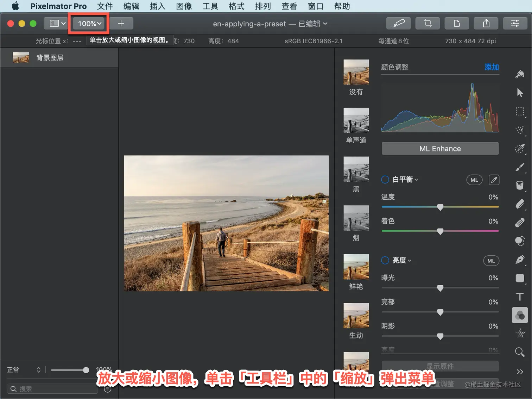Select the Erase tool
532x399 pixels.
coord(520,204)
